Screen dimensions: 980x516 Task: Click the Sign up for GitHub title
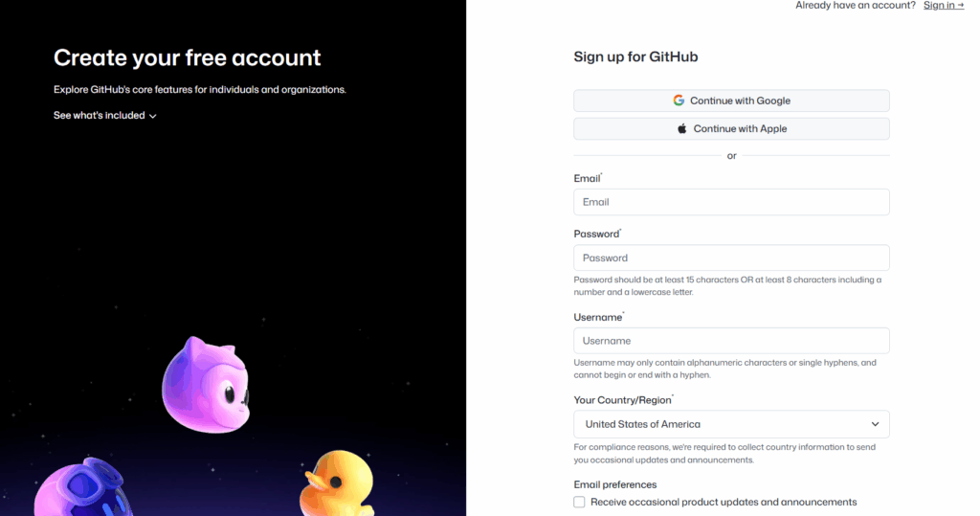635,56
